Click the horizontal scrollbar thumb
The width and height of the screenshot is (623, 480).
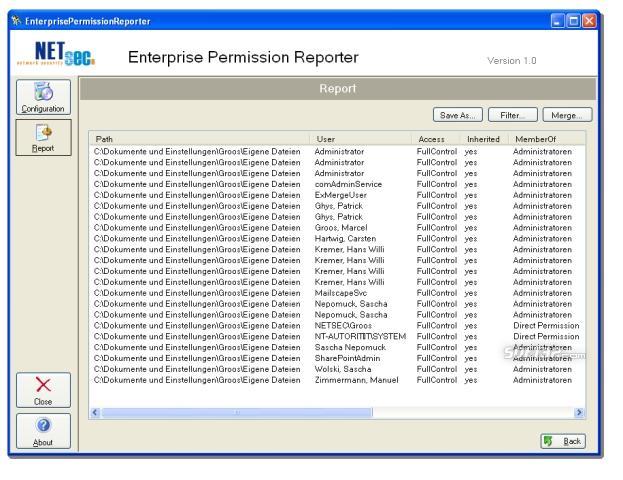point(237,412)
